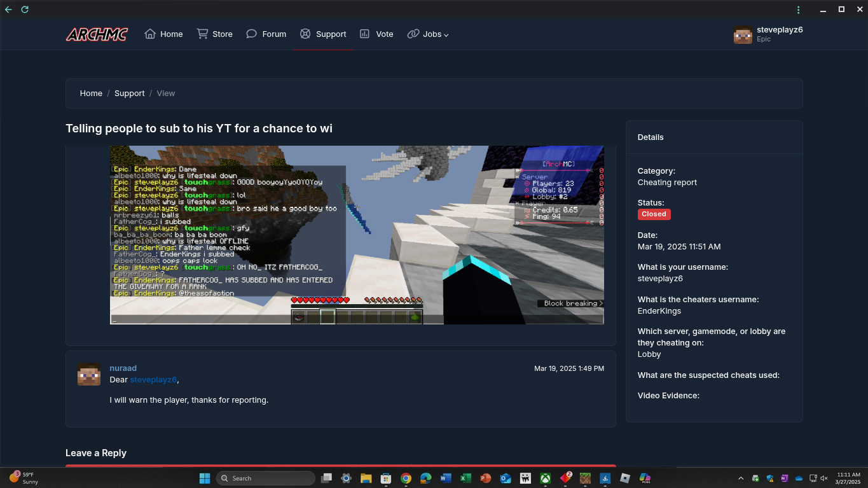Screen dimensions: 868x488
Task: Open Microsoft 365 Copilot from the taskbar
Action: coord(645,478)
